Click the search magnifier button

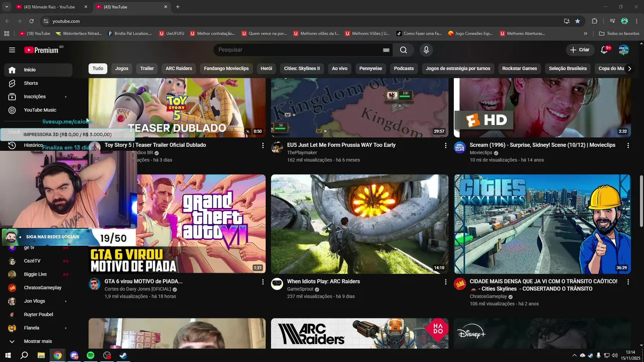click(x=404, y=50)
